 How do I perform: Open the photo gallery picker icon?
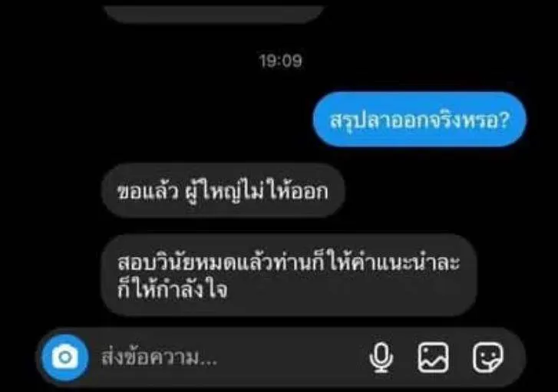pos(433,357)
